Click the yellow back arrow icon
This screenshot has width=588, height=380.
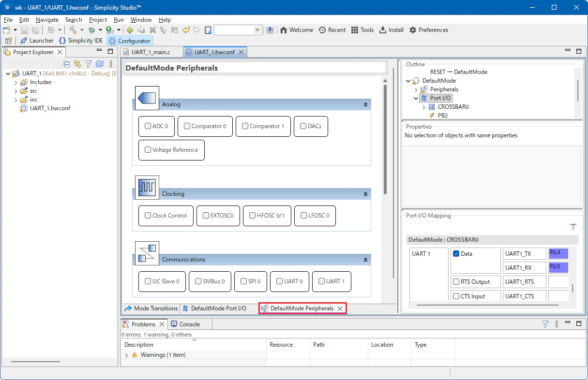186,30
